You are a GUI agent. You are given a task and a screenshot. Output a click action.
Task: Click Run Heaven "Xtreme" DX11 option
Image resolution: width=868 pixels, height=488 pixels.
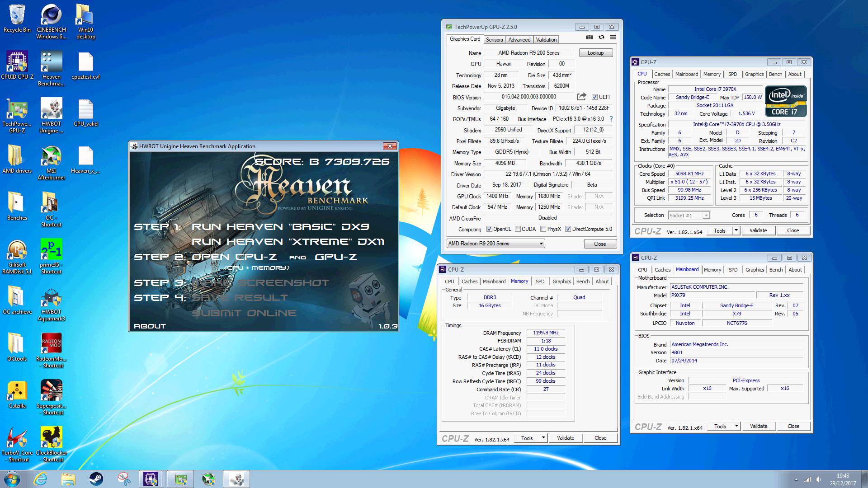288,242
